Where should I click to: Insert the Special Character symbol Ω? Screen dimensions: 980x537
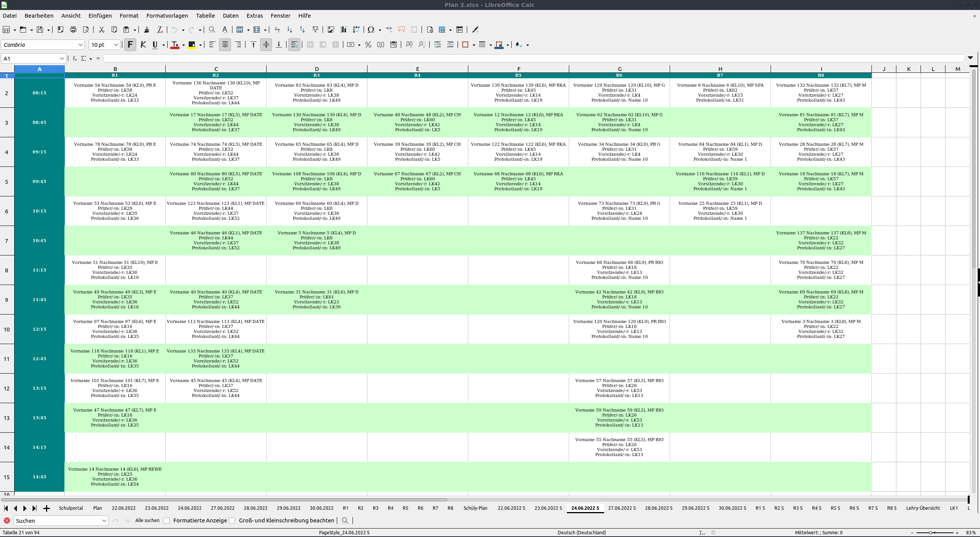pyautogui.click(x=371, y=30)
